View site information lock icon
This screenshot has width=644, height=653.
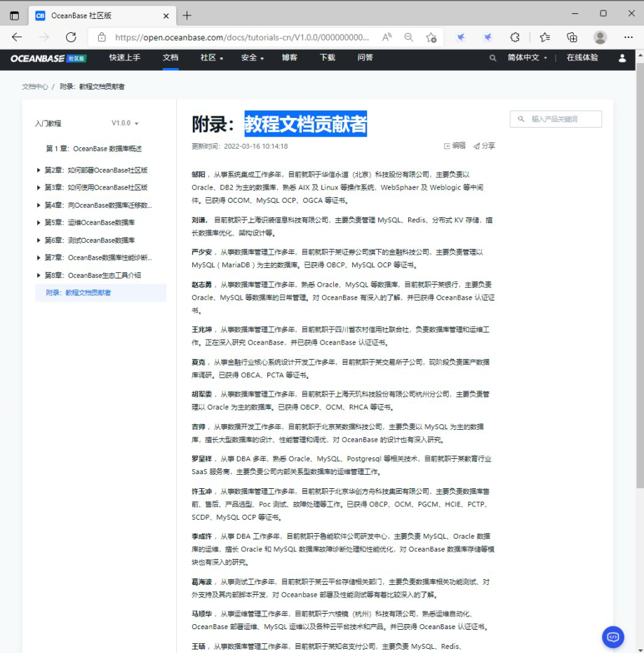pyautogui.click(x=102, y=37)
